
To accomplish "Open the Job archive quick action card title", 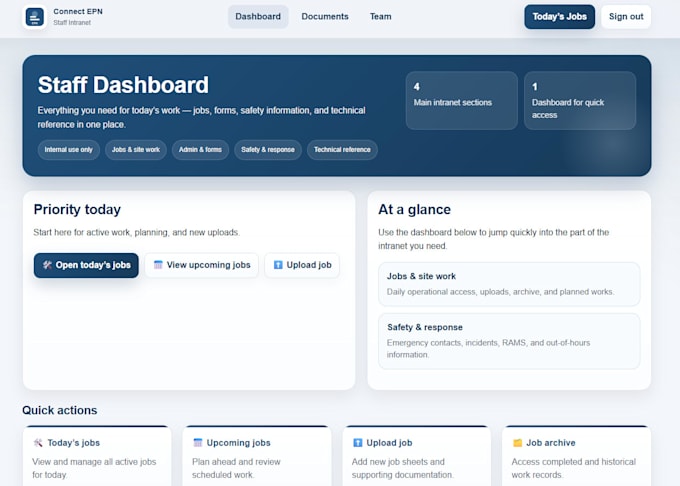I will 551,443.
